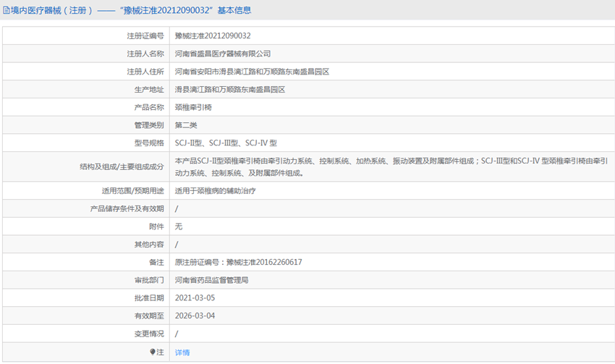Select the registration number 豫械注准20212090032 value
The width and height of the screenshot is (615, 364).
click(x=213, y=35)
